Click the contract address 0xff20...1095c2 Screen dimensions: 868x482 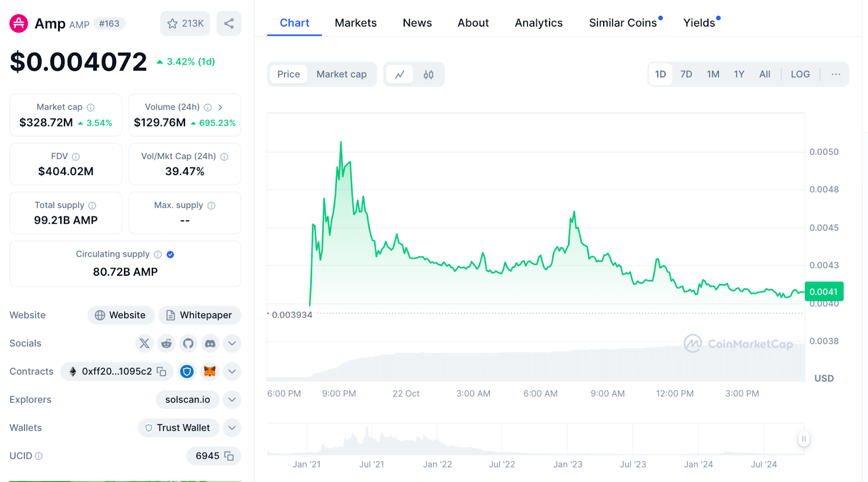click(x=117, y=371)
